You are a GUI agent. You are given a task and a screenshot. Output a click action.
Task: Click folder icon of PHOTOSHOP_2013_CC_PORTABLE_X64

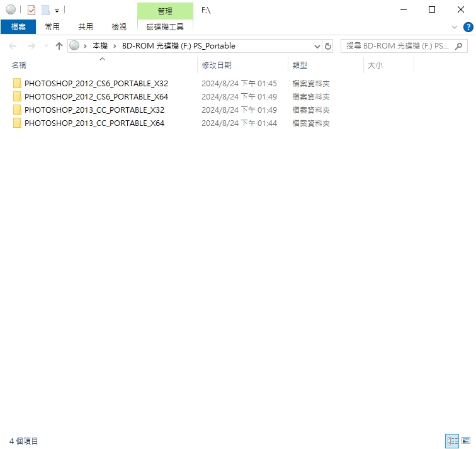[x=17, y=123]
